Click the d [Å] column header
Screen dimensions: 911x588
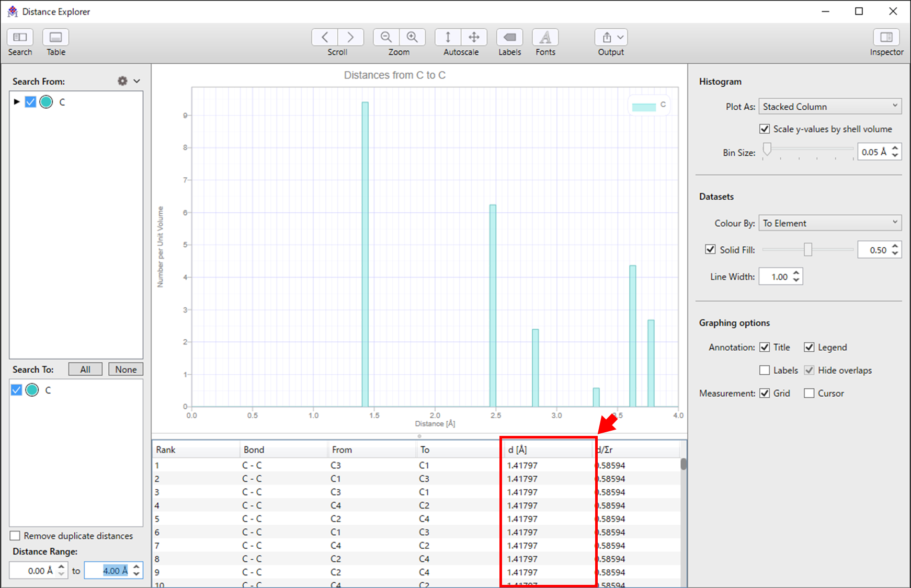coord(546,449)
